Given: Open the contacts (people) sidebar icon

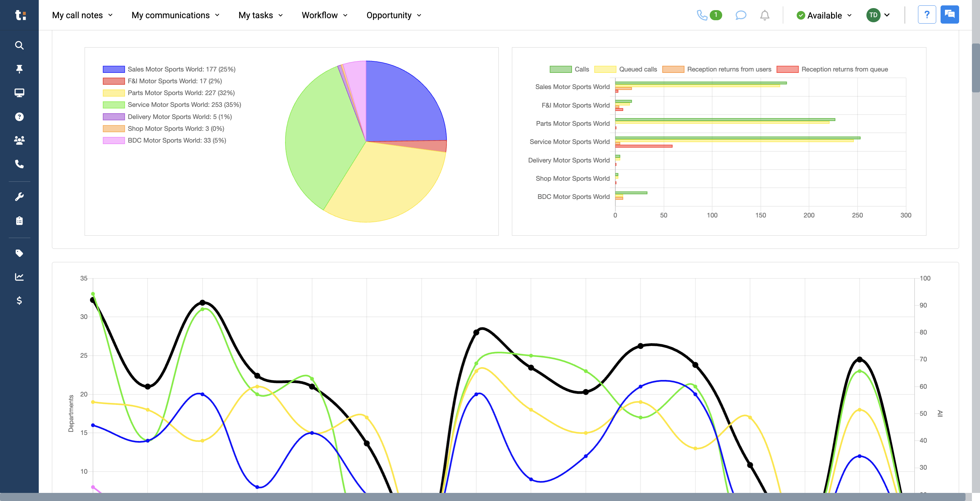Looking at the screenshot, I should point(19,140).
